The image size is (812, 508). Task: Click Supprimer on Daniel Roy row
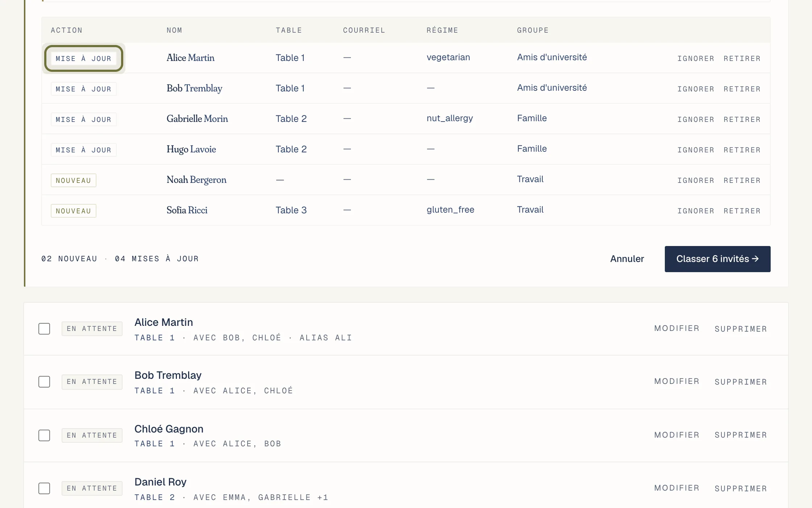click(x=741, y=488)
